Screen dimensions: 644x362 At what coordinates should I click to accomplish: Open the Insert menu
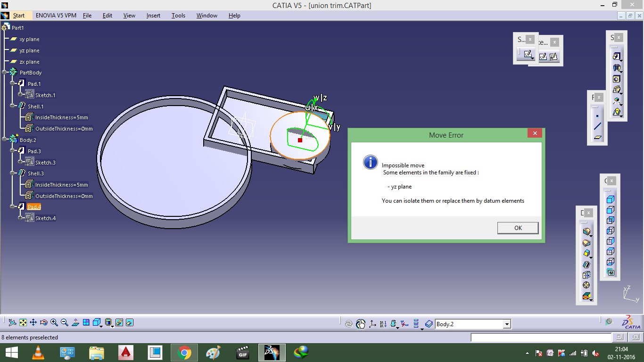(x=153, y=16)
